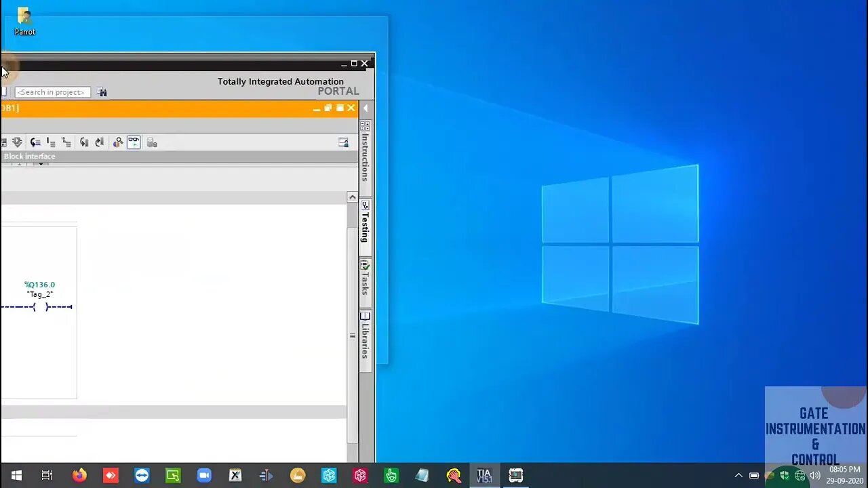Screen dimensions: 868x488
Task: Click the insert network lines icon
Action: [x=51, y=142]
